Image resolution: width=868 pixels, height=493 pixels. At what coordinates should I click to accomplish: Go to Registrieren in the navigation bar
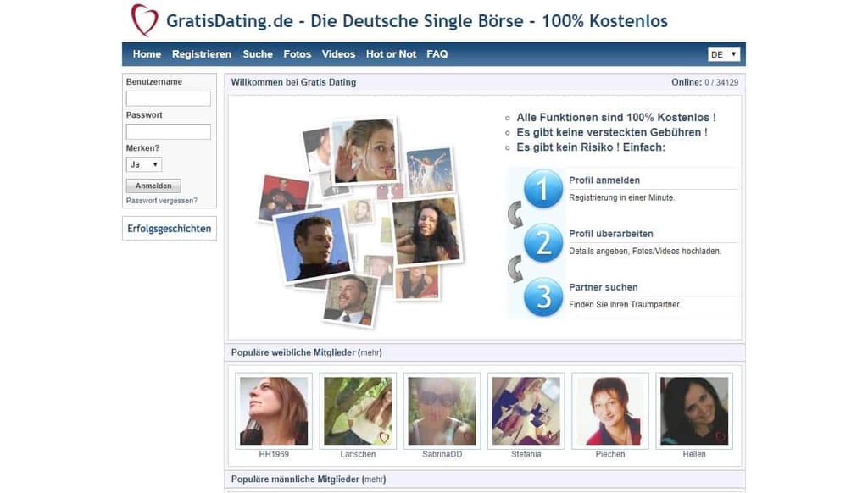click(202, 54)
